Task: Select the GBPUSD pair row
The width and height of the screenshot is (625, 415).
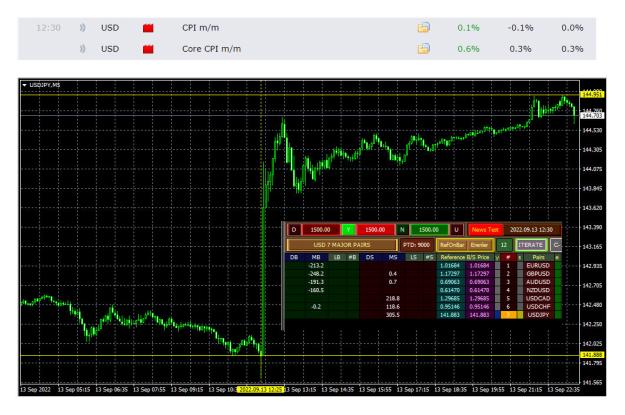Action: [538, 274]
